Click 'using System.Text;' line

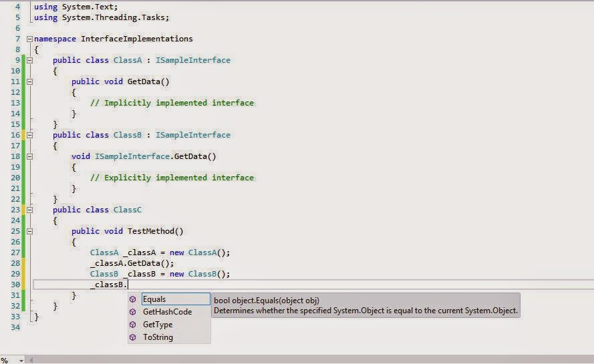[x=76, y=7]
